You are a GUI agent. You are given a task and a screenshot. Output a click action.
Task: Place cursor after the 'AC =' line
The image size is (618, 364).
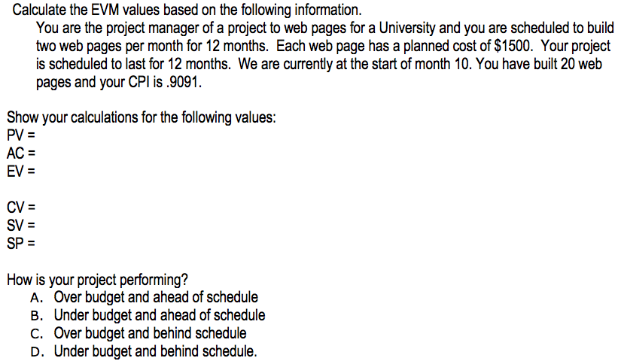[36, 153]
